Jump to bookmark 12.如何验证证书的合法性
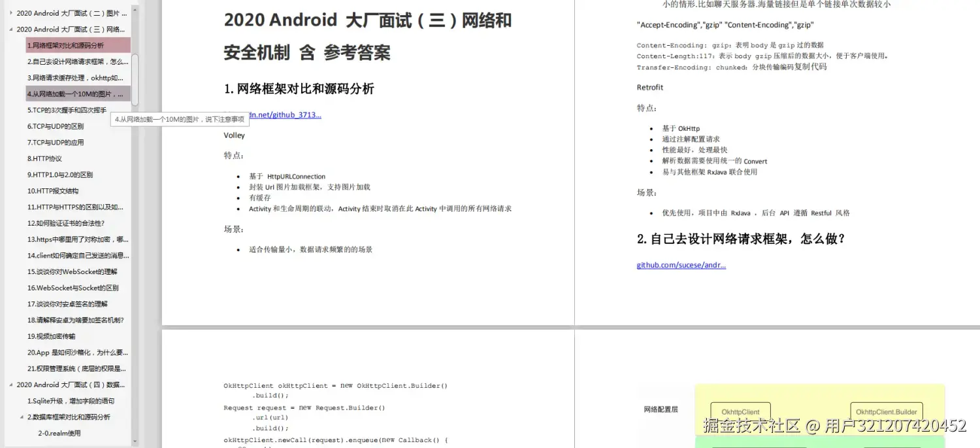Viewport: 980px width, 448px height. coord(66,223)
